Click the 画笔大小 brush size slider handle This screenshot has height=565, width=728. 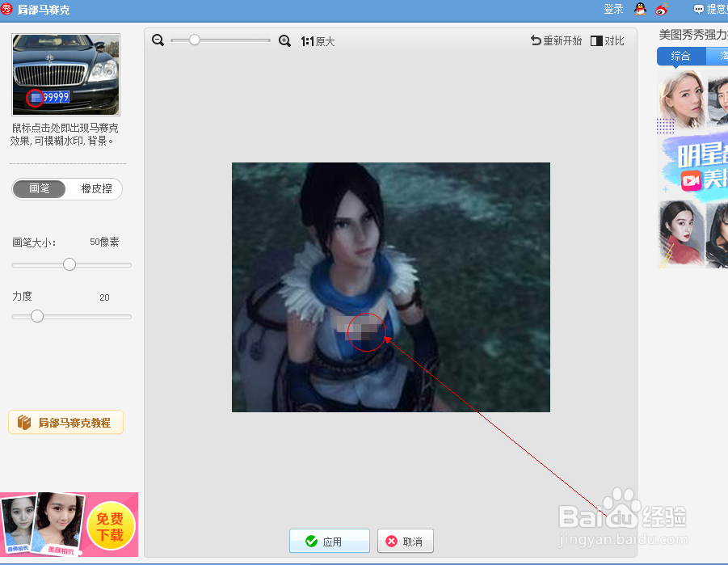[x=69, y=264]
